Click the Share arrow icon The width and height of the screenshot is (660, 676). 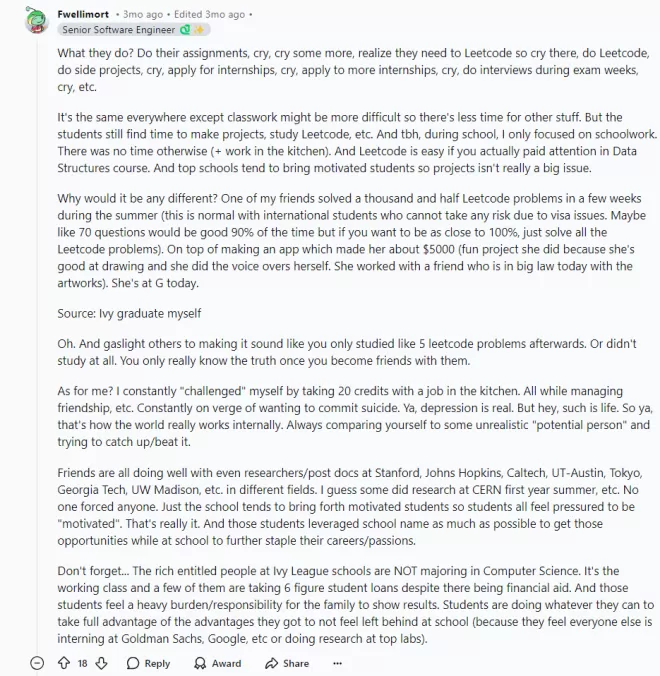271,663
